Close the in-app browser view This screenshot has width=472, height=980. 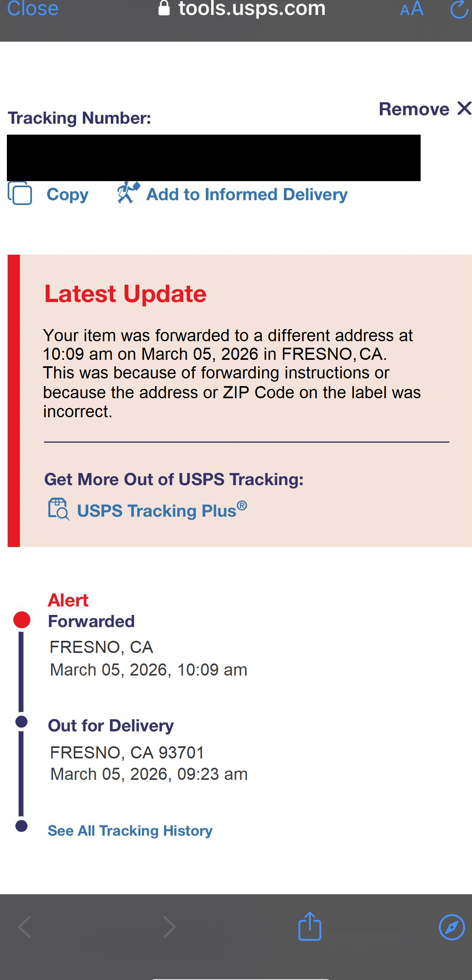coord(33,9)
